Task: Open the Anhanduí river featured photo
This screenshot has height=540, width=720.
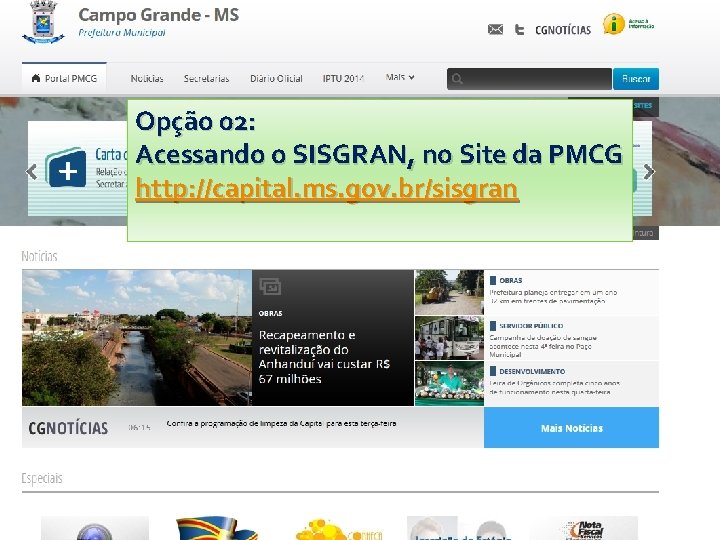Action: click(x=137, y=338)
